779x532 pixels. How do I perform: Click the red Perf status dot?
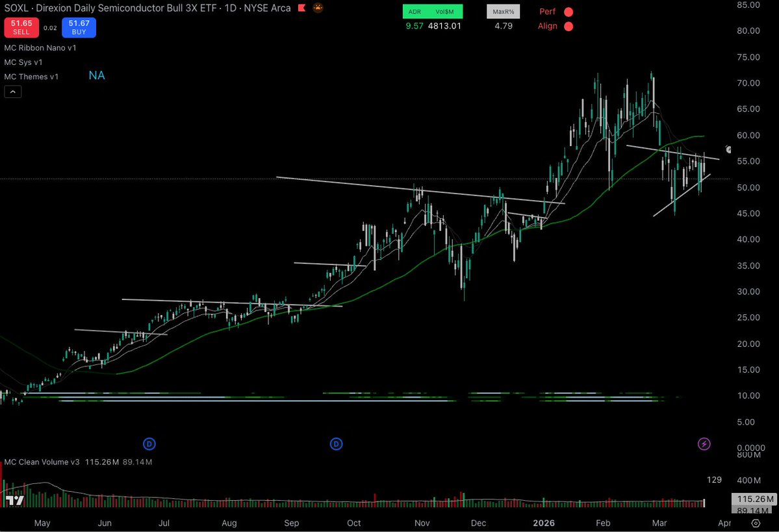[568, 12]
